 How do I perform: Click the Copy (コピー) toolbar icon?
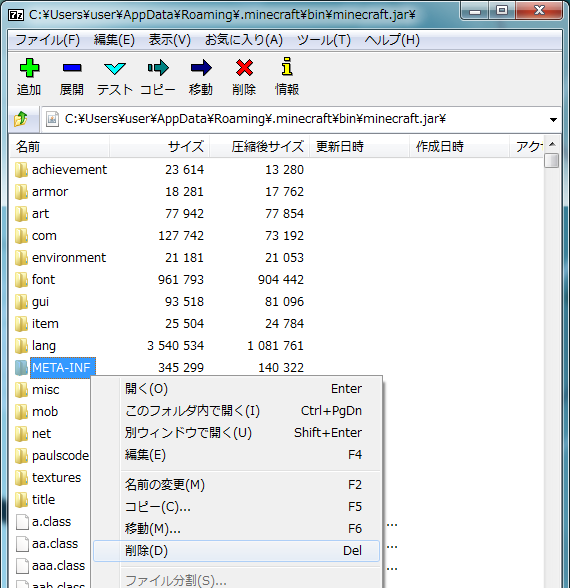(158, 68)
